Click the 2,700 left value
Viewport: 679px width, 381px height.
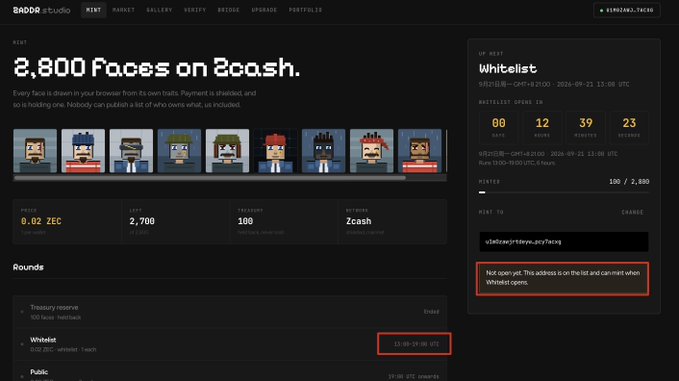(x=142, y=221)
